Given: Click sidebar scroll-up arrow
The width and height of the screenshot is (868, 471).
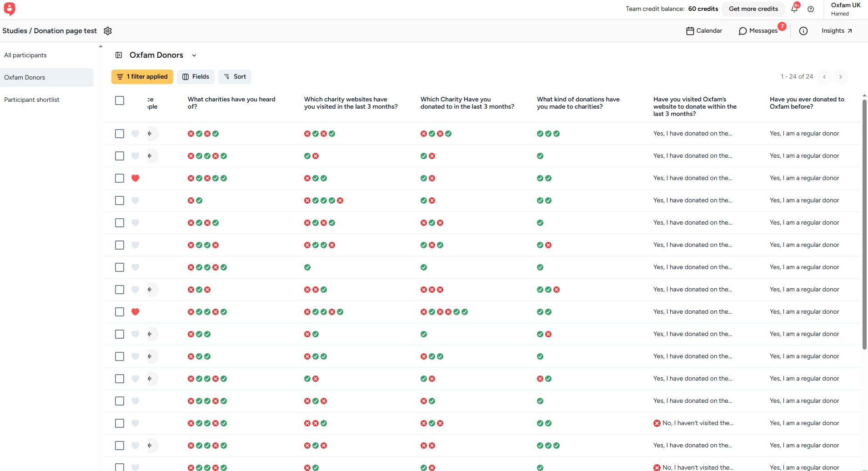Looking at the screenshot, I should [100, 46].
